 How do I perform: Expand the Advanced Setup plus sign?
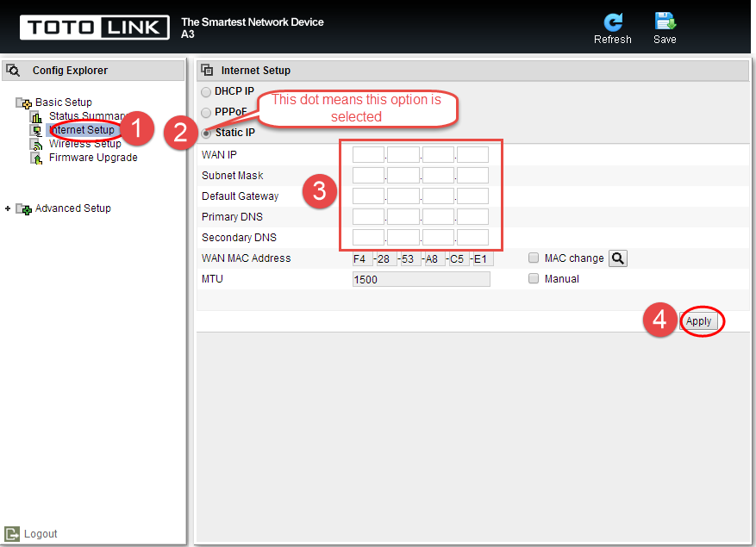tap(8, 208)
